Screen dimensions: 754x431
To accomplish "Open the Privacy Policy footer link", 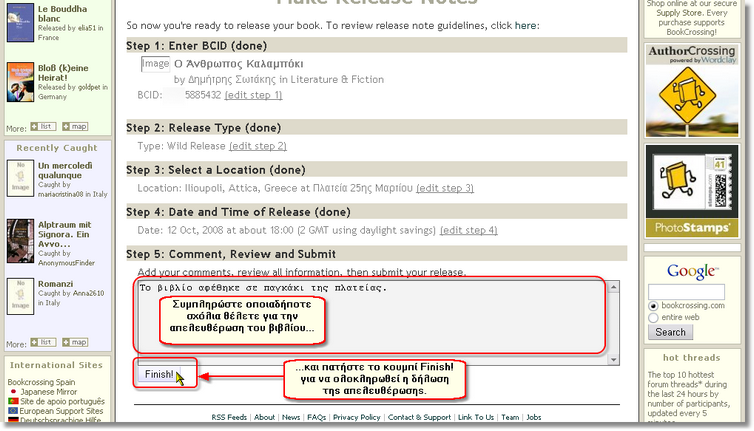I will 356,417.
